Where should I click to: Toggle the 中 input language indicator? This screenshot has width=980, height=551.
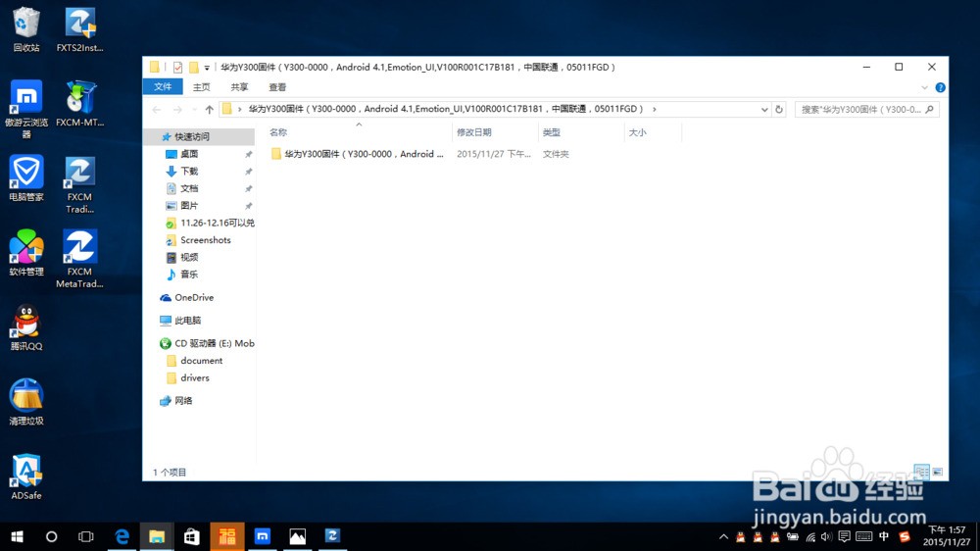[x=884, y=536]
